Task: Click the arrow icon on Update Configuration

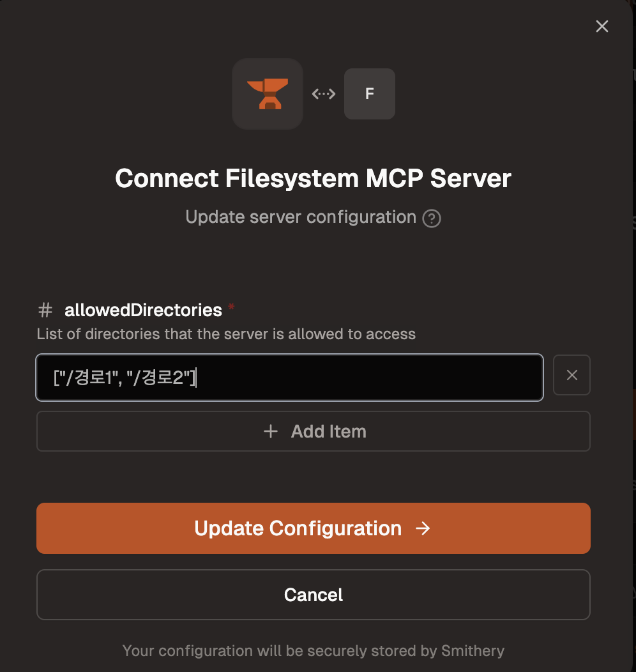Action: point(422,528)
